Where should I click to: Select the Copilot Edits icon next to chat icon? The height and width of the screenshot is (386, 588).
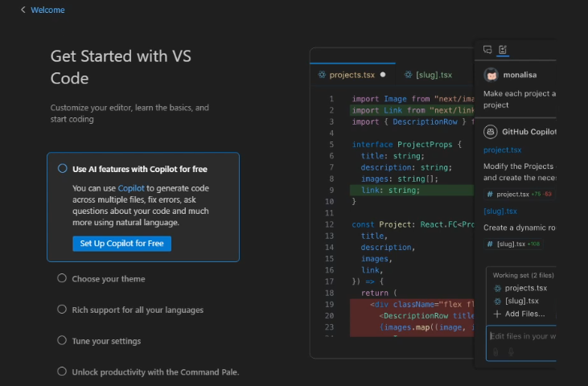[503, 50]
